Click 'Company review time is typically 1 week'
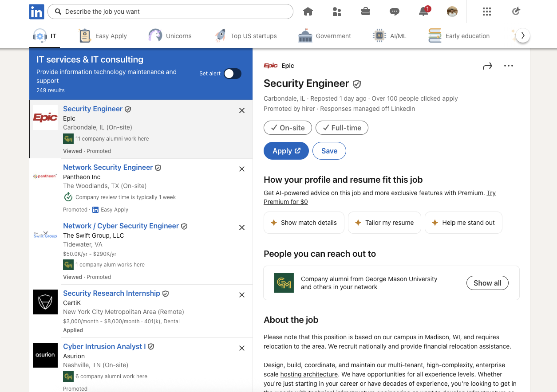The height and width of the screenshot is (392, 557). tap(126, 197)
